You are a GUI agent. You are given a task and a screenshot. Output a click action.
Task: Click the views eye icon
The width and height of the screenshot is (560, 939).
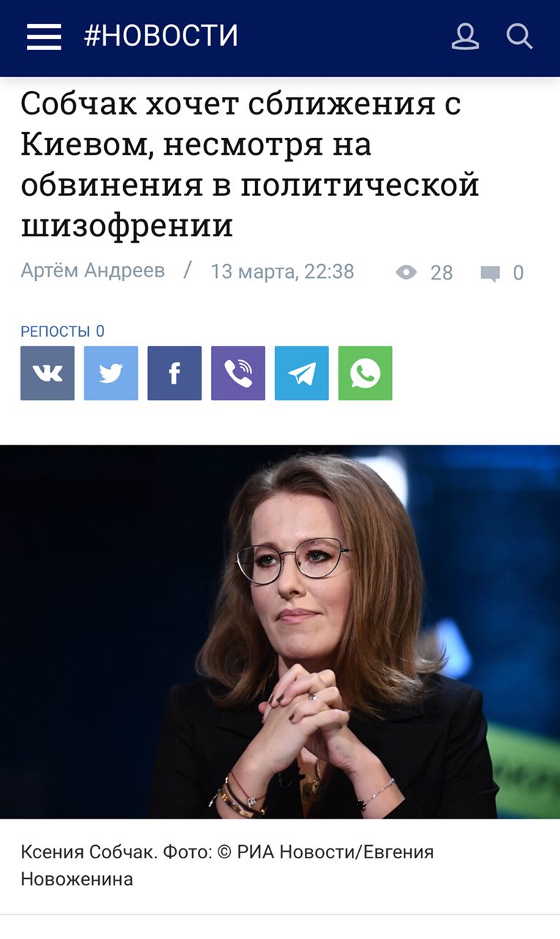click(x=406, y=273)
